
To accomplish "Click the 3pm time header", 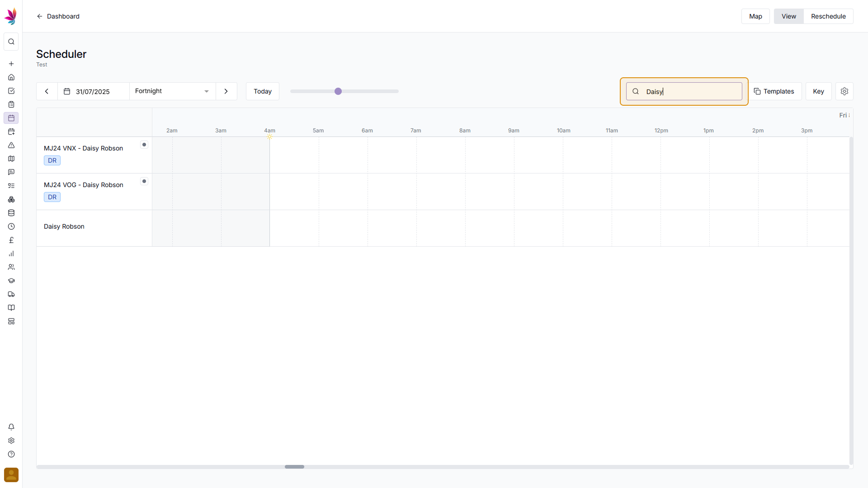I will 807,131.
